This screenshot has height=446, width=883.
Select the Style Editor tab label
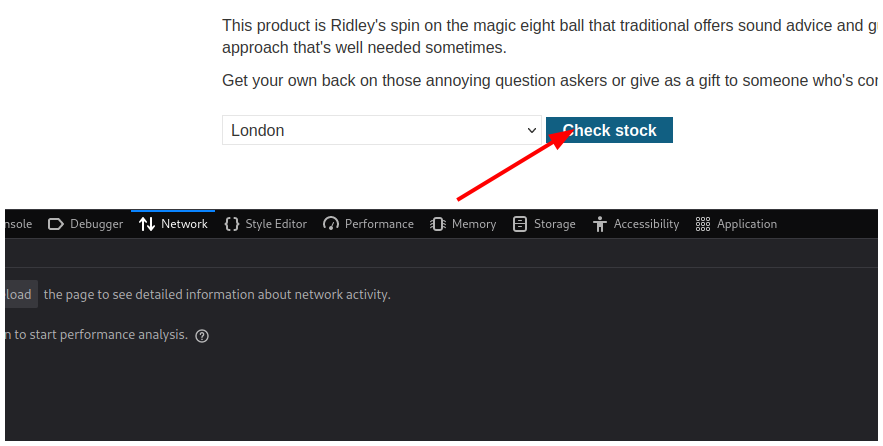[276, 224]
